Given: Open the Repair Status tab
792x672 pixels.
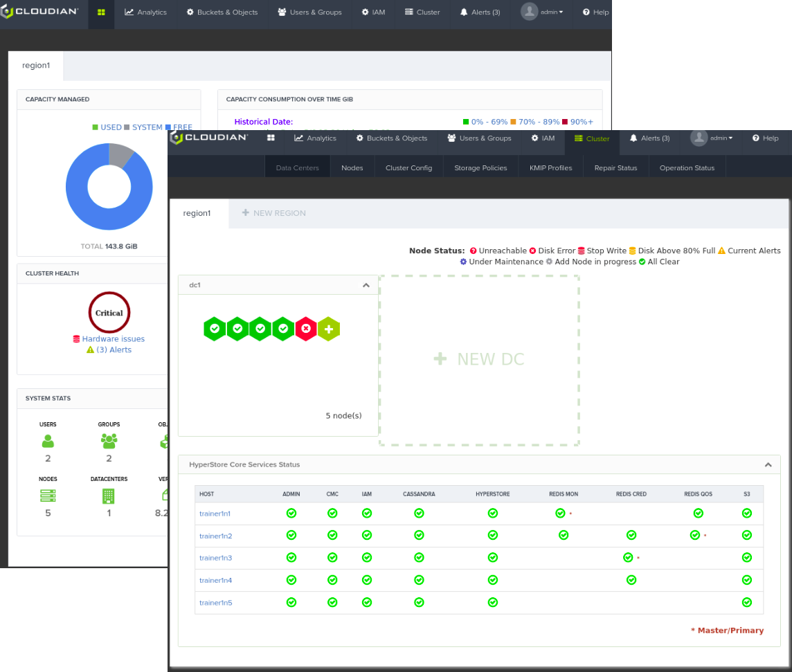Looking at the screenshot, I should pyautogui.click(x=615, y=167).
